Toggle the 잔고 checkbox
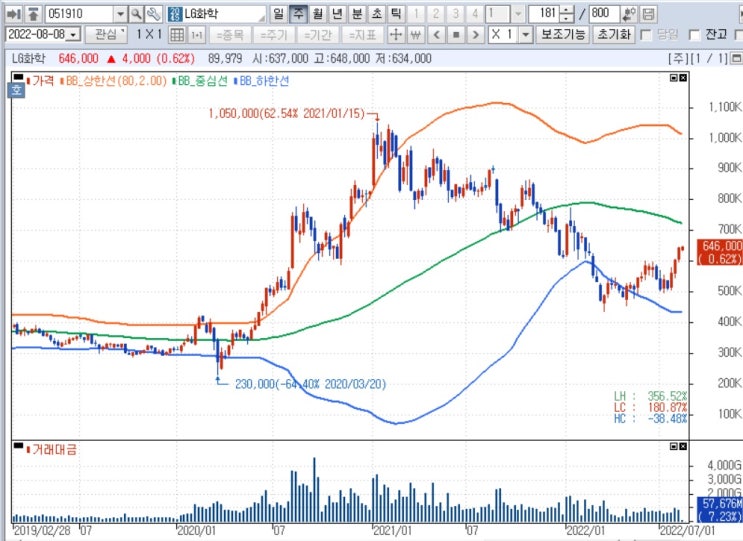 tap(694, 35)
